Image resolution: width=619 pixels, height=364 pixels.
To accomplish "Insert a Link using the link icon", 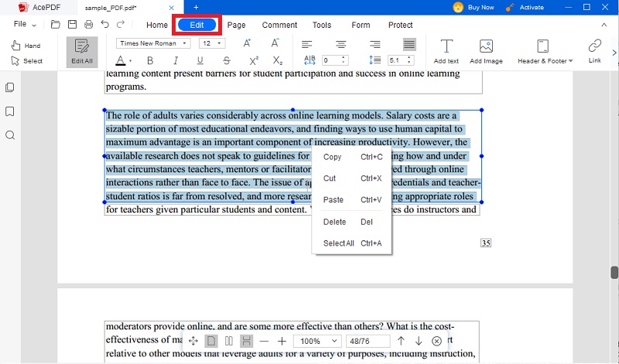I will pyautogui.click(x=594, y=51).
